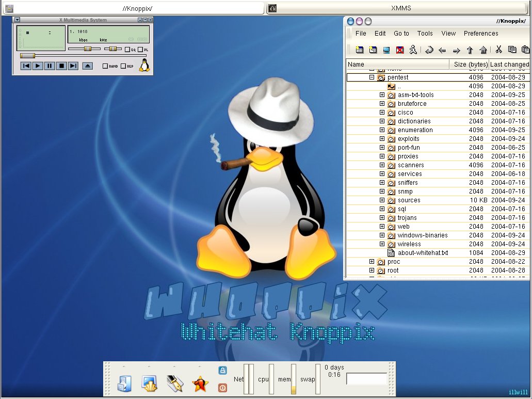532x399 pixels.
Task: Toggle the REP repeat checkbox
Action: [x=123, y=66]
